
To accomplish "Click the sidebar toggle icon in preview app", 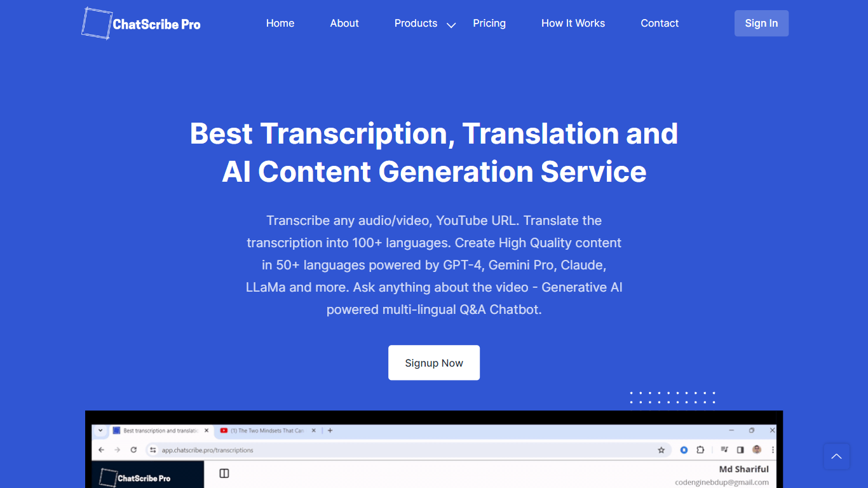I will pyautogui.click(x=224, y=473).
